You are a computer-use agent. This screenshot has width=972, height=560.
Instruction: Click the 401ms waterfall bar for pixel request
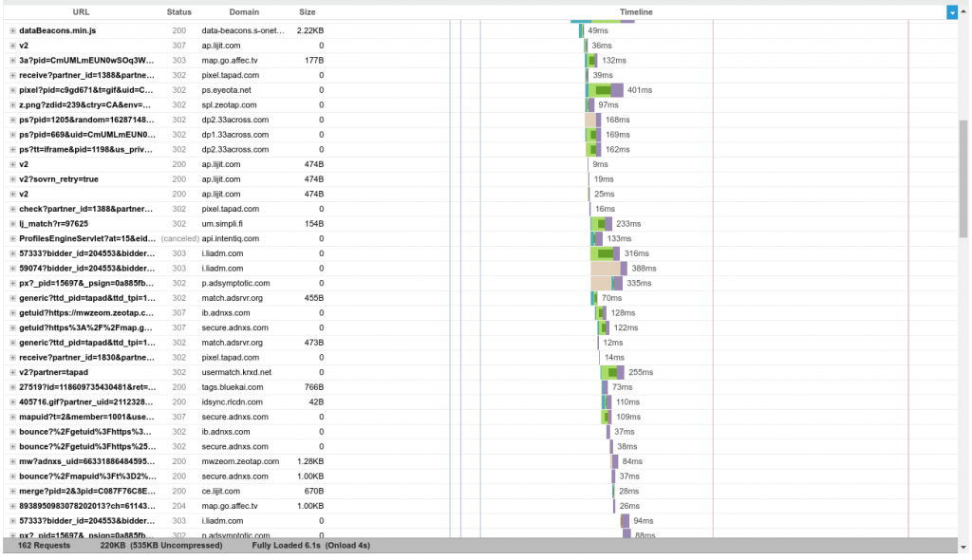(x=605, y=90)
